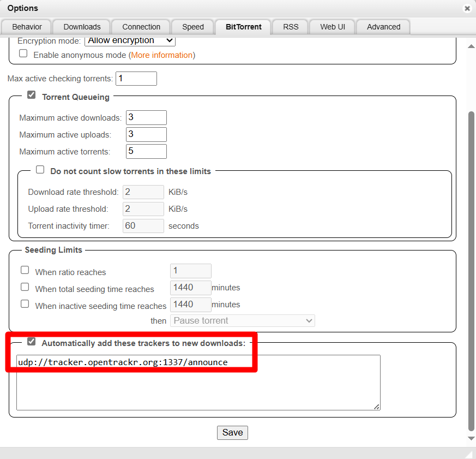Click the scrollbar up arrow
This screenshot has height=459, width=476.
coord(471,46)
